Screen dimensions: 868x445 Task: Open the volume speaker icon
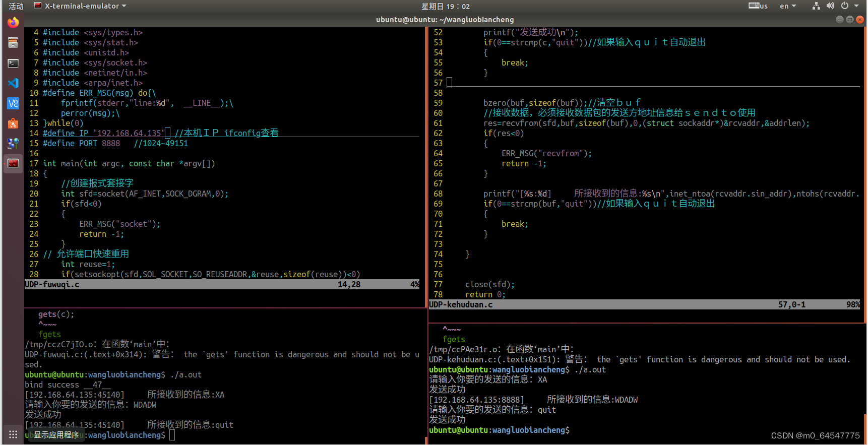[x=830, y=6]
